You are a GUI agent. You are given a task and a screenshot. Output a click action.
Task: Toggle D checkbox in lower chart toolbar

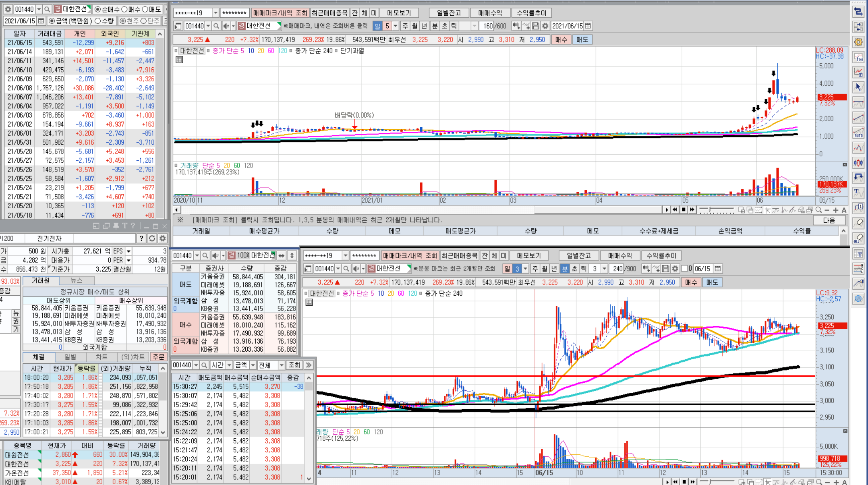coord(684,269)
